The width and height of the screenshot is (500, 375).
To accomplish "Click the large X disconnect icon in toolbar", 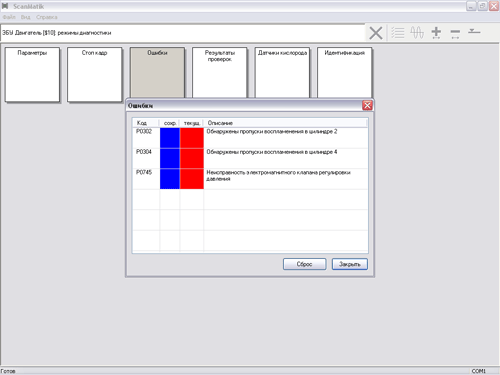I will (376, 33).
